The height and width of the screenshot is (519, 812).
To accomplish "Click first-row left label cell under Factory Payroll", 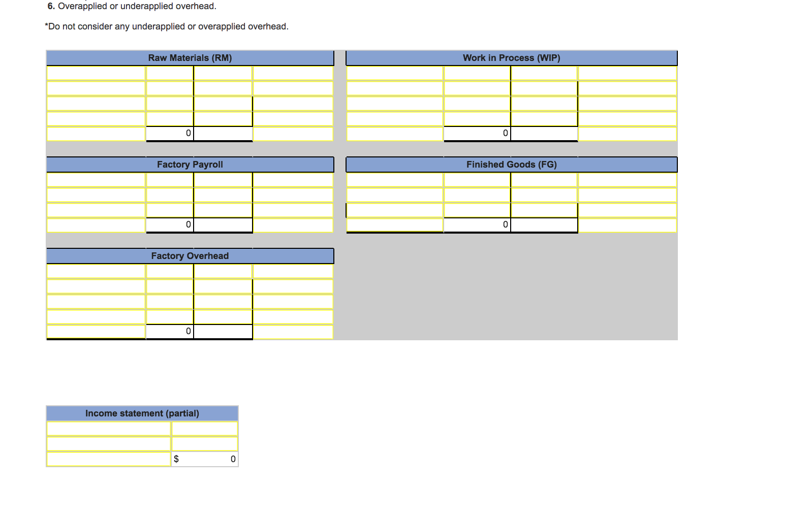I will point(96,180).
